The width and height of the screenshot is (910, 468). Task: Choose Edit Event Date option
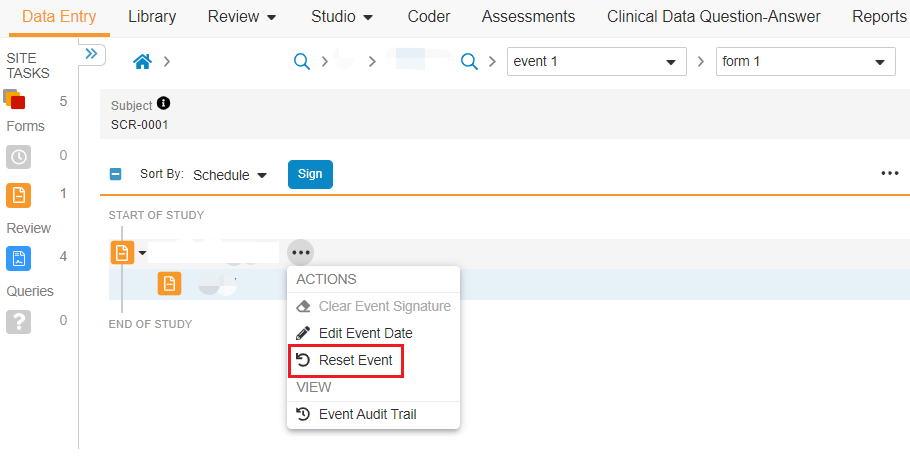pos(365,333)
